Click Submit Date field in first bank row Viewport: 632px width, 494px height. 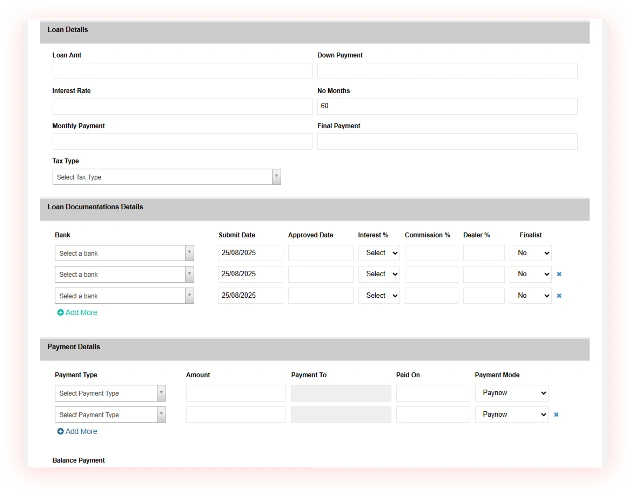coord(251,253)
